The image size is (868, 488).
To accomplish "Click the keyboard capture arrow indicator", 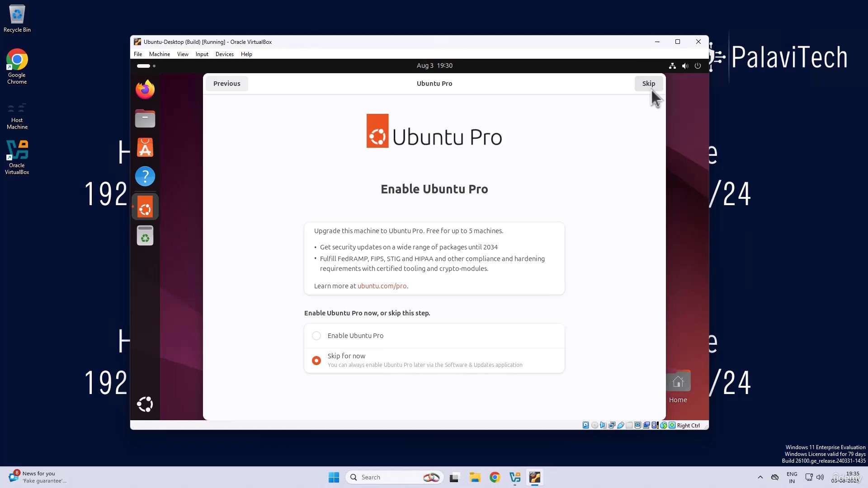I will click(672, 425).
